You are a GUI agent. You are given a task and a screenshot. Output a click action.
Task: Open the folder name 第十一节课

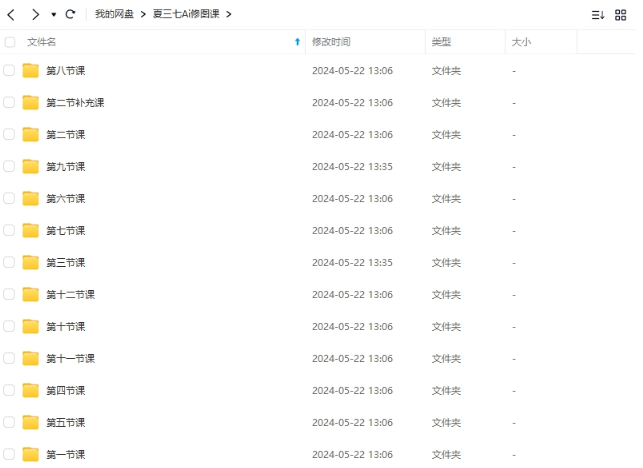pyautogui.click(x=71, y=358)
